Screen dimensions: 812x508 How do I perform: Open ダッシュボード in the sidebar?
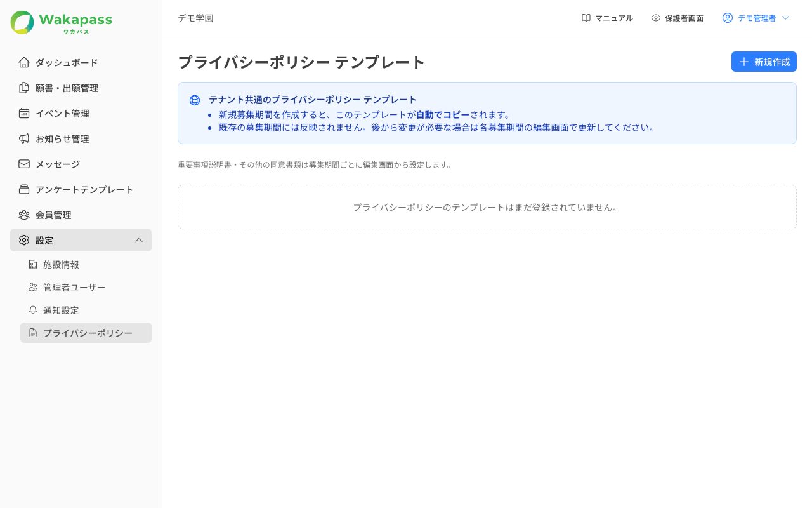[81, 62]
